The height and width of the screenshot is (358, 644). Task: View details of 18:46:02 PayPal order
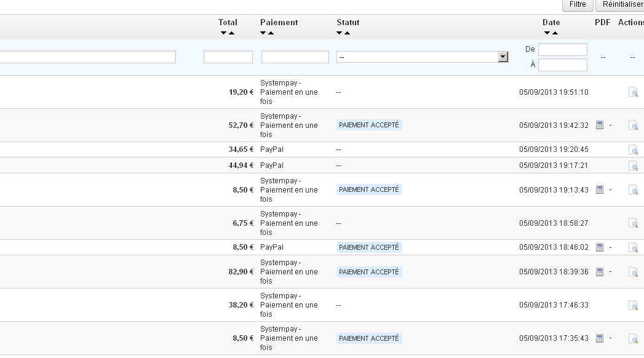tap(633, 247)
